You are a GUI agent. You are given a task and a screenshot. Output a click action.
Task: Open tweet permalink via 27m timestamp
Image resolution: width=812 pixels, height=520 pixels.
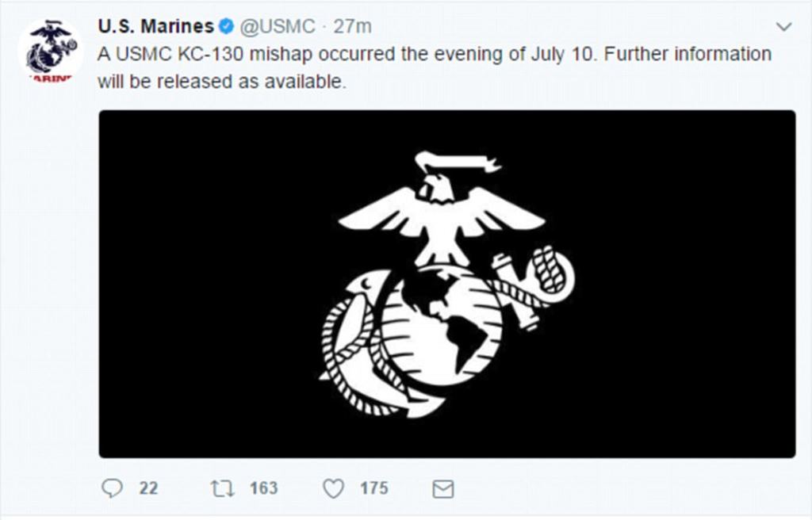(x=353, y=26)
